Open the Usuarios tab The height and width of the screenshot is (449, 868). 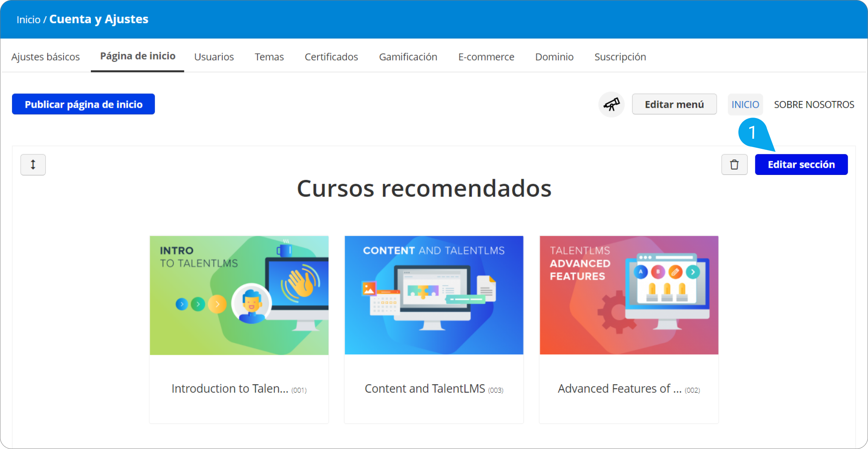click(214, 57)
